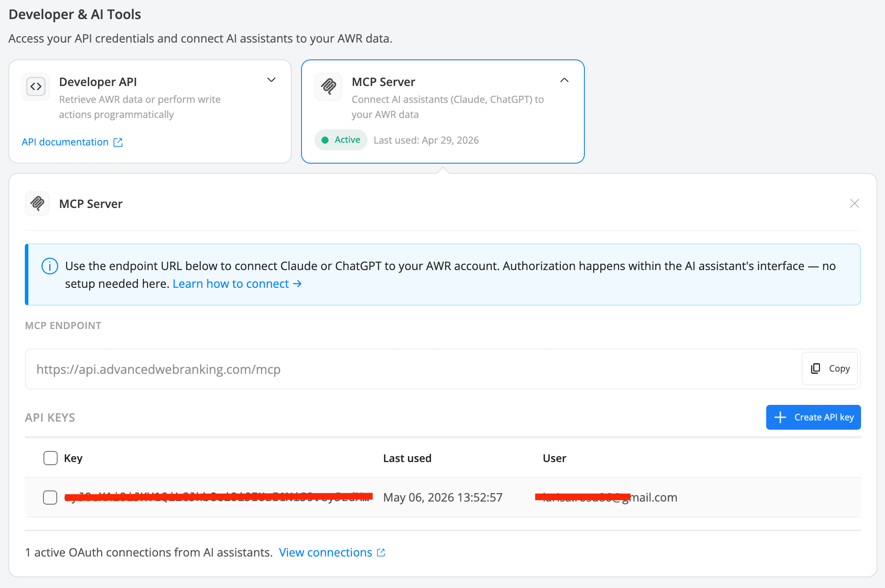Click the Last used: Apr 29, 2026 text
The height and width of the screenshot is (588, 885).
click(426, 140)
